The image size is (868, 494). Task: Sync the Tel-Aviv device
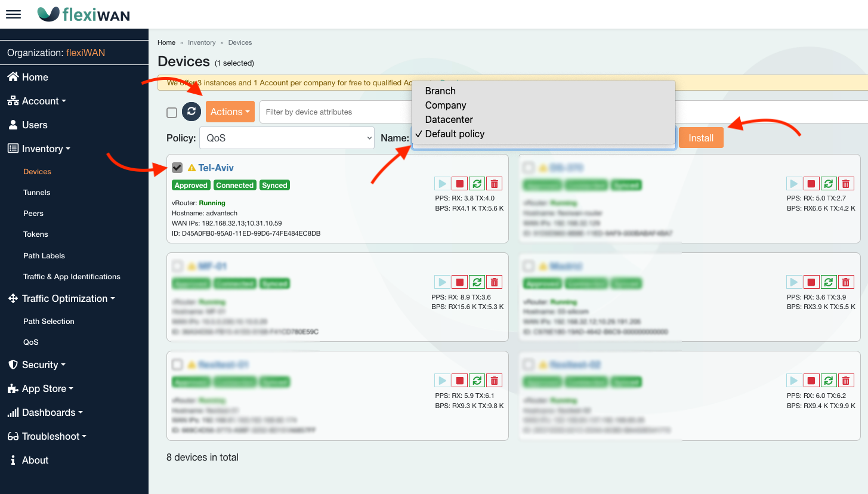(477, 184)
